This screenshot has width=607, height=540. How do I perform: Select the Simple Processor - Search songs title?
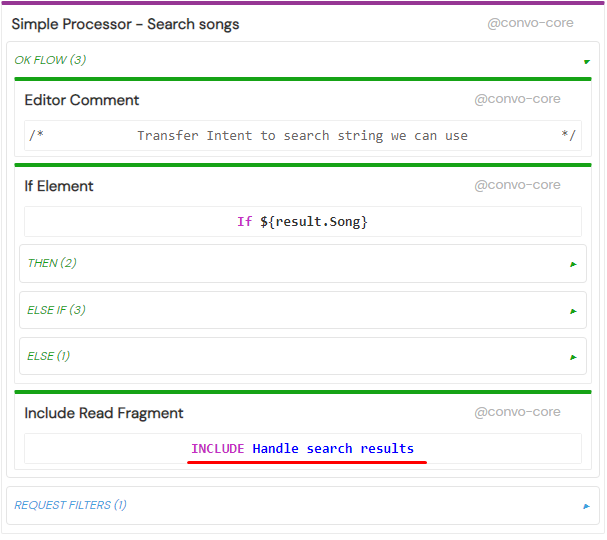click(125, 24)
